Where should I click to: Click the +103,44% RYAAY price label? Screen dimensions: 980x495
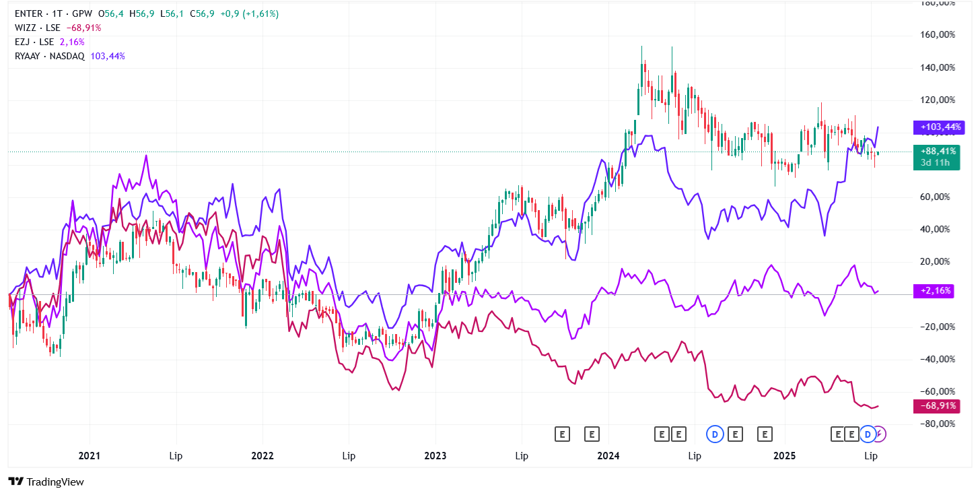[939, 127]
